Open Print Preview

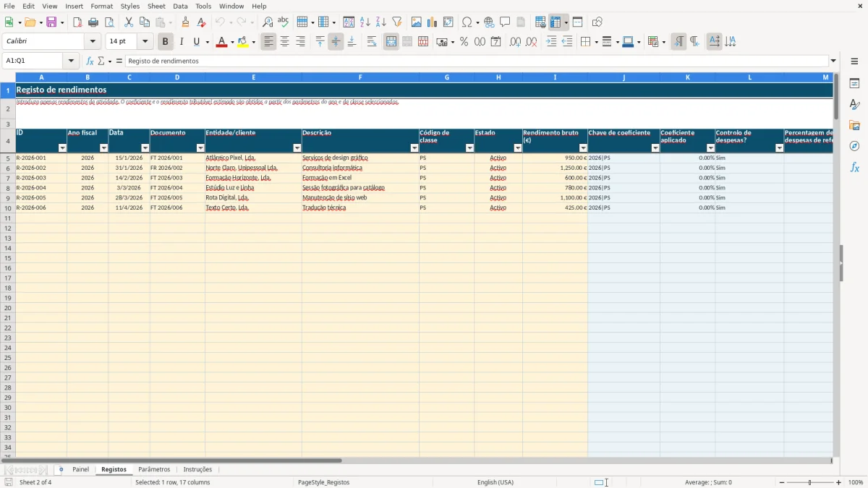[x=109, y=22]
